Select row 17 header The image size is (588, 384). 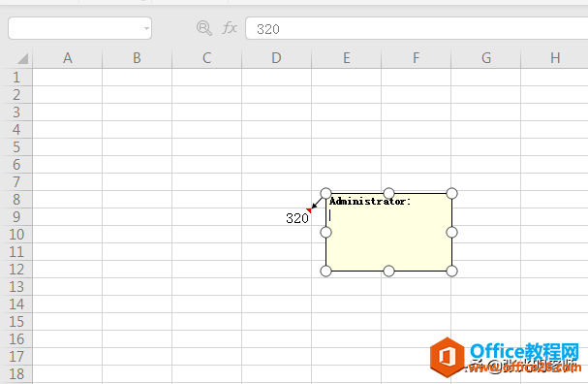16,357
